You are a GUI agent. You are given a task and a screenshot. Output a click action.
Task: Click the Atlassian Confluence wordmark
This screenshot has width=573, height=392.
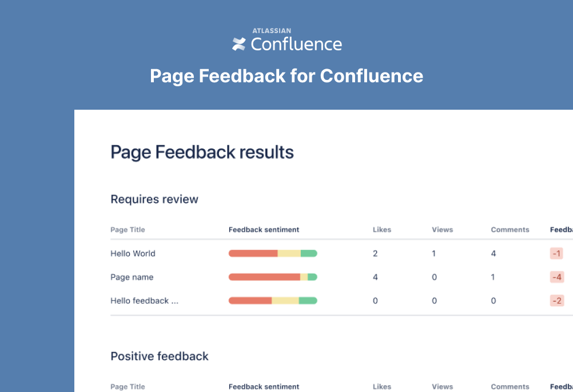tap(296, 40)
